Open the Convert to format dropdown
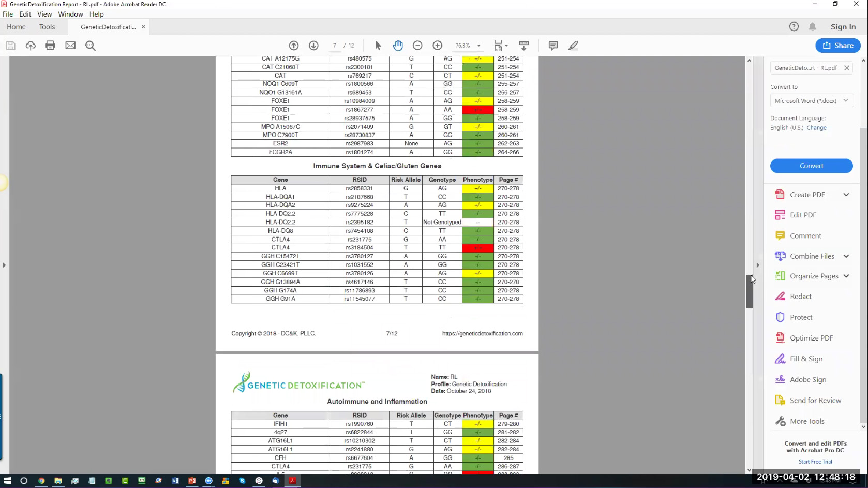 [x=811, y=101]
